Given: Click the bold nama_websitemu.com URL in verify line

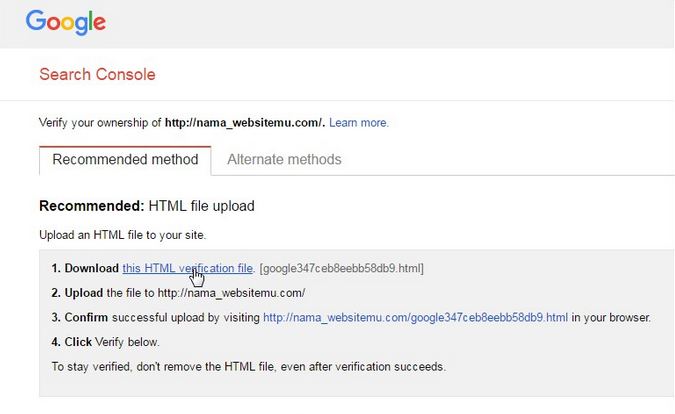Looking at the screenshot, I should [245, 123].
